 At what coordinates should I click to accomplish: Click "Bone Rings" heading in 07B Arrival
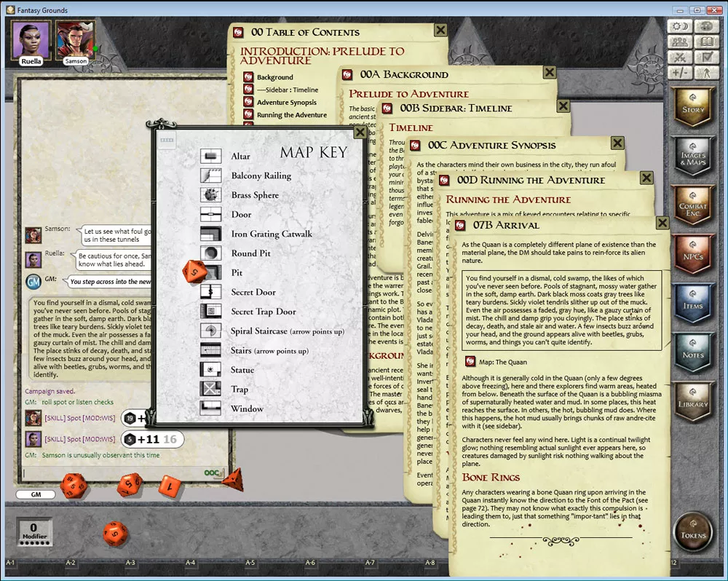click(491, 478)
